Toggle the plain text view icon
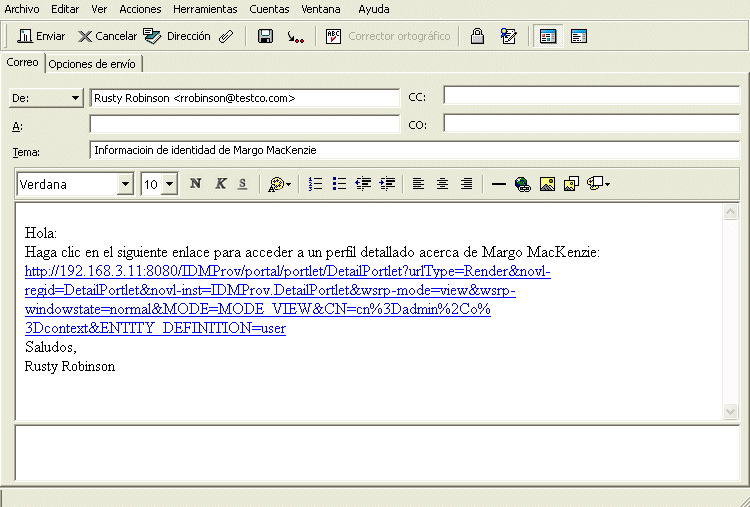 click(x=579, y=36)
